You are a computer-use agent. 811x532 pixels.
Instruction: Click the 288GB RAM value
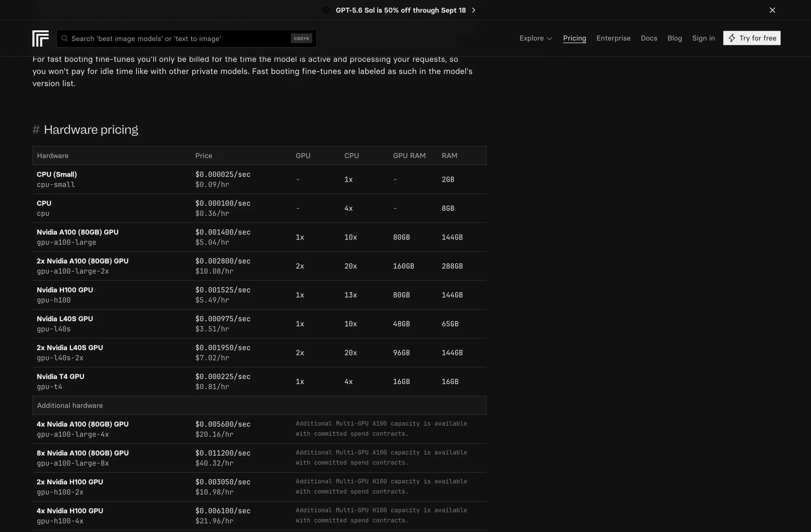click(x=452, y=267)
